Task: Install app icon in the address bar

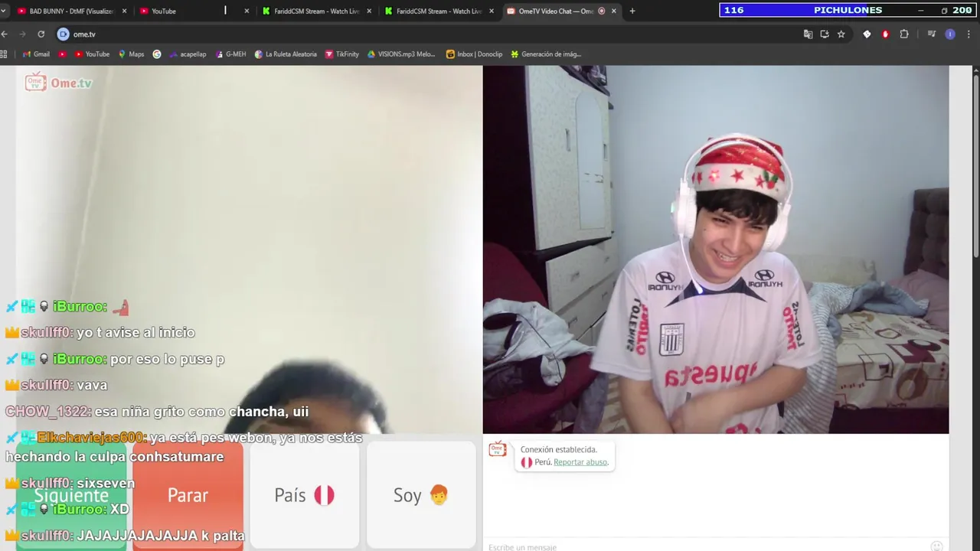Action: (x=825, y=34)
